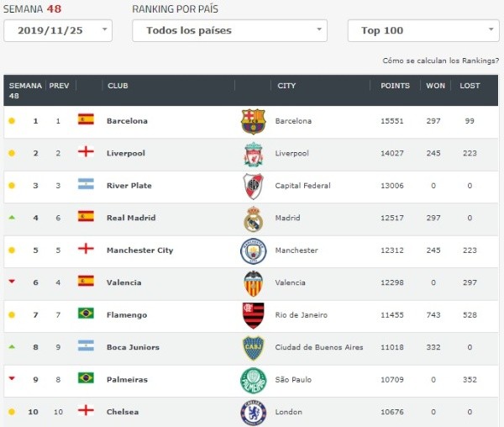Sort table by POINTS column header

[x=395, y=86]
